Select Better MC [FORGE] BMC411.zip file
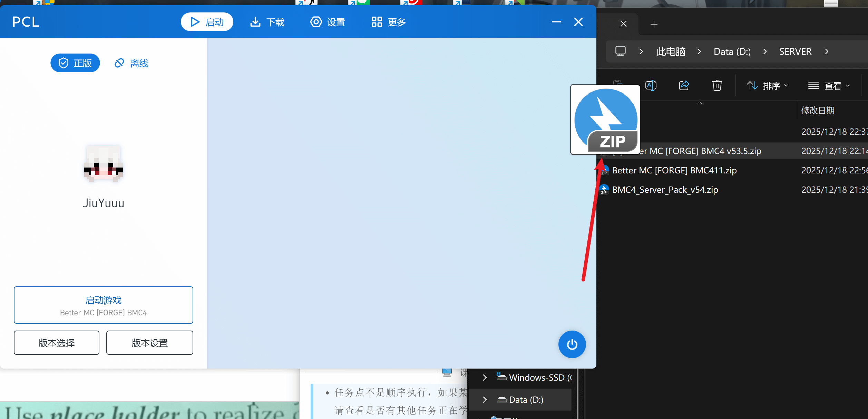This screenshot has height=419, width=868. (674, 170)
